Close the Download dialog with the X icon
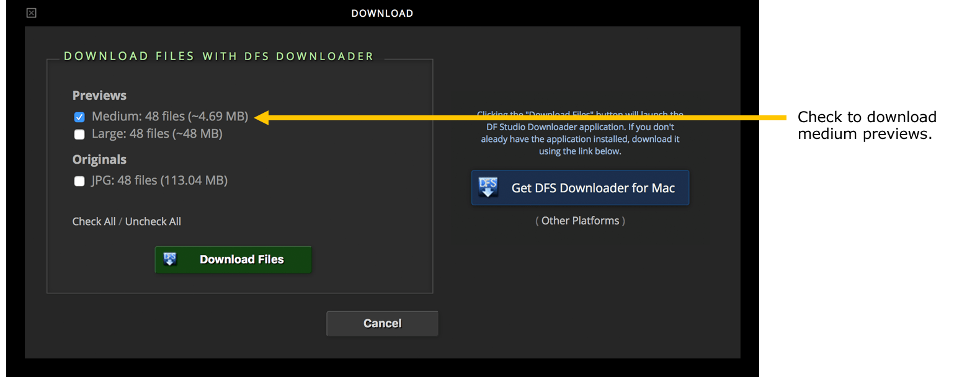Screen dimensions: 980x377 coord(32,13)
